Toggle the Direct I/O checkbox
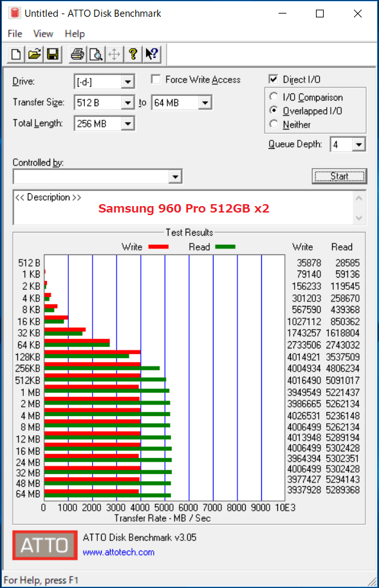 click(x=273, y=79)
